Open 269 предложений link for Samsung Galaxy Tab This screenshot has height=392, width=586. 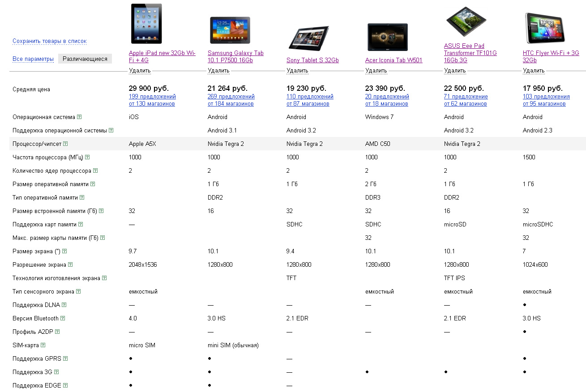tap(231, 97)
